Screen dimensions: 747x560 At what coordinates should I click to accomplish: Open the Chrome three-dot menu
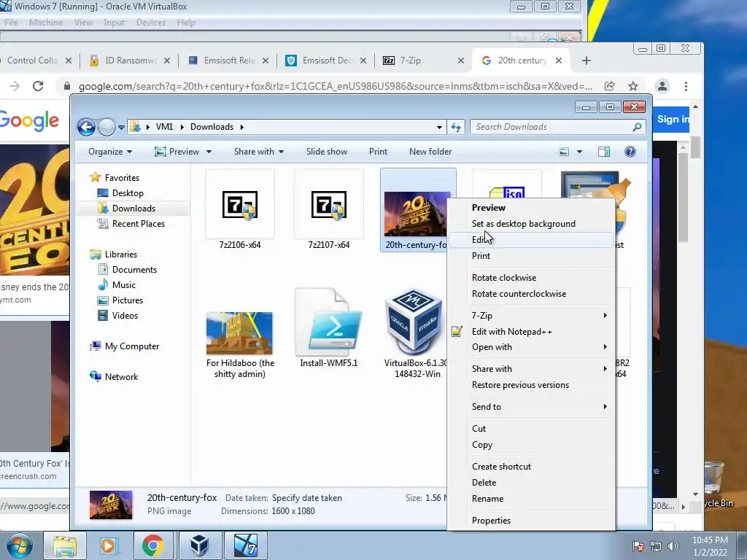pyautogui.click(x=686, y=86)
